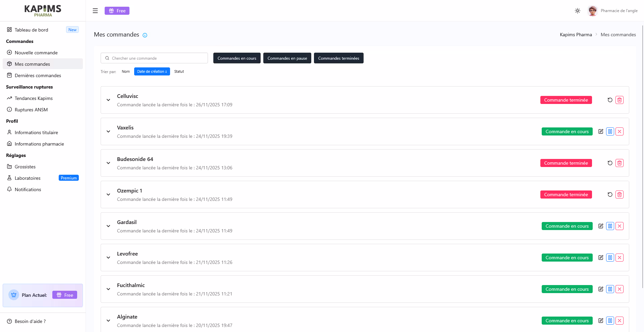Expand the Ozempic 1 order details
This screenshot has width=644, height=332.
click(x=108, y=195)
